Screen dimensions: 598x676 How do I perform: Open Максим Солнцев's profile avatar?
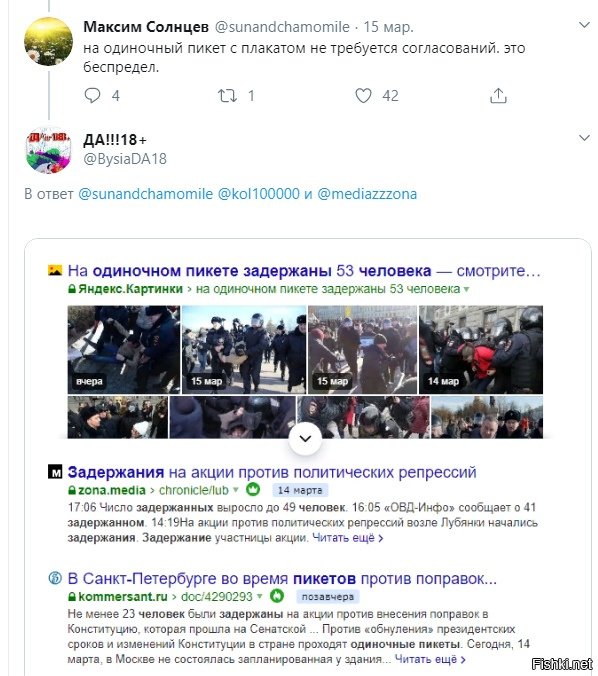[x=48, y=41]
